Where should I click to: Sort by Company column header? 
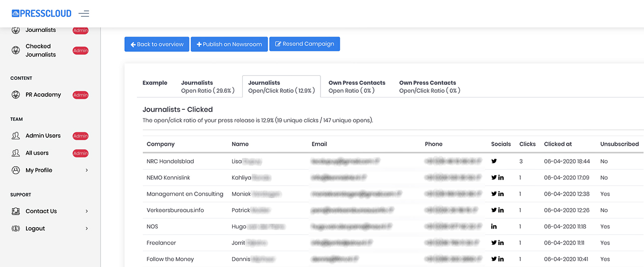(x=161, y=144)
